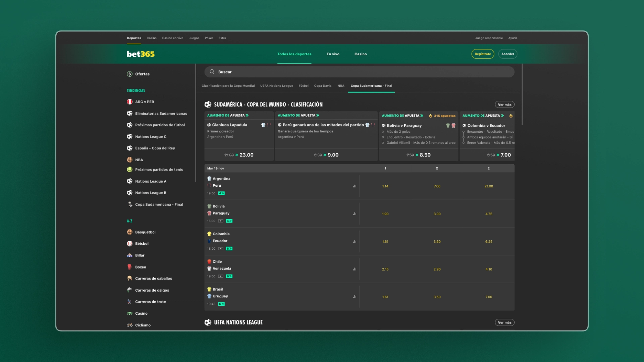Pick Chile win odds 2.15
The image size is (644, 362).
tap(385, 269)
